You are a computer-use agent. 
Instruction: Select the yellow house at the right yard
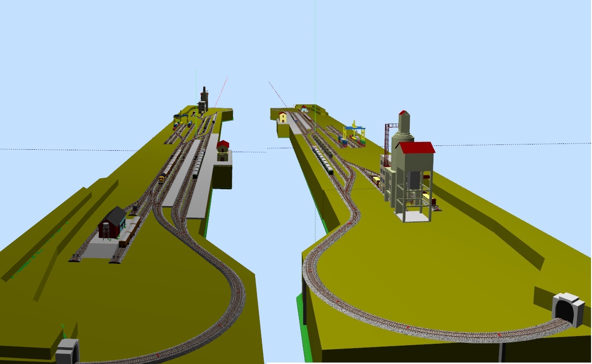coord(283,117)
